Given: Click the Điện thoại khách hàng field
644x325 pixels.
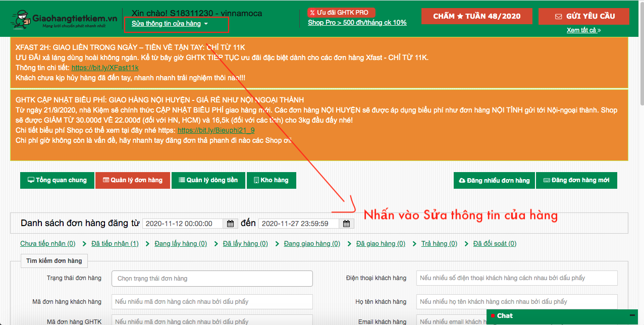Looking at the screenshot, I should tap(517, 278).
